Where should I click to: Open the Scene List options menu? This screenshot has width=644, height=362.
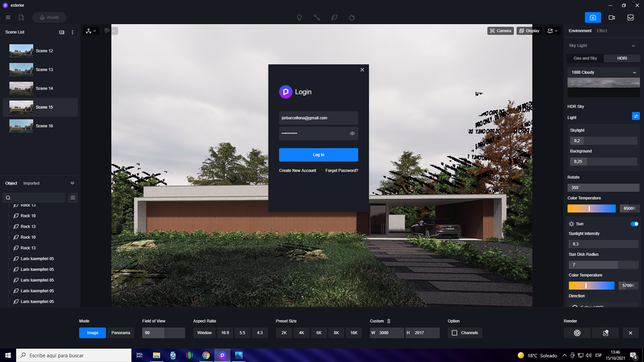coord(72,32)
